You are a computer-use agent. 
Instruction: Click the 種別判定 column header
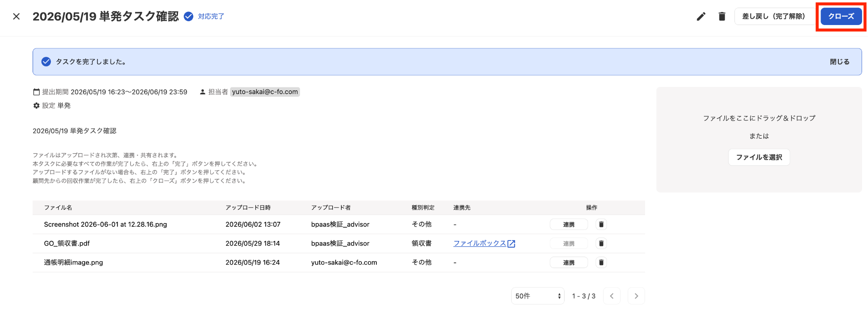coord(423,208)
